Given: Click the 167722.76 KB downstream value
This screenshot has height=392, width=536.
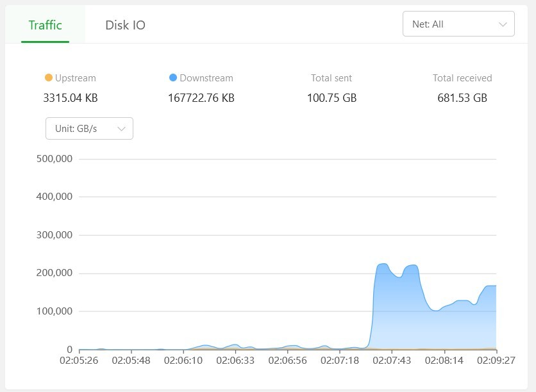Looking at the screenshot, I should coord(201,98).
